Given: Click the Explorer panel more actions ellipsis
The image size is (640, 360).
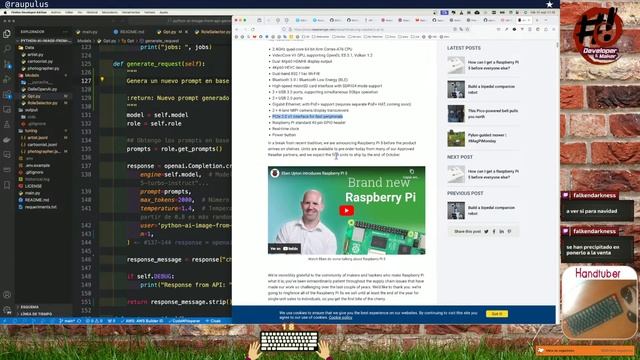Looking at the screenshot, I should point(65,31).
